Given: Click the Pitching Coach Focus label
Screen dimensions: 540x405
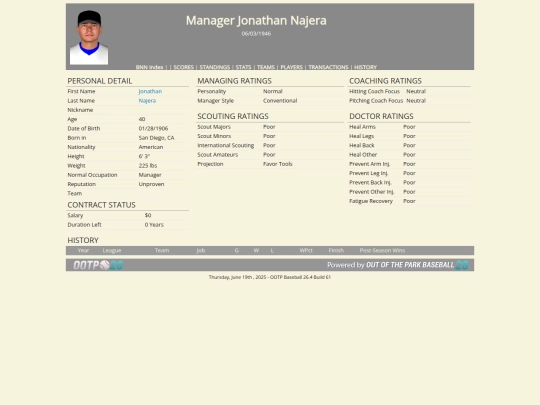Looking at the screenshot, I should coord(376,101).
